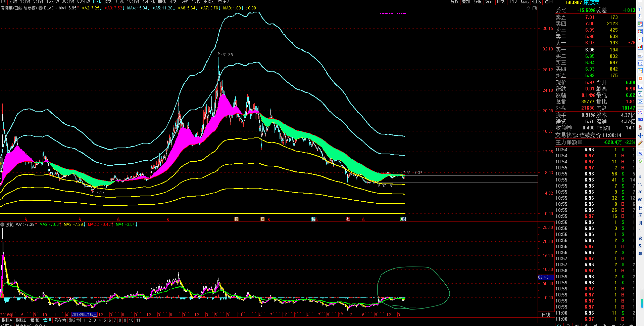
Task: Select the 指标A tab at bottom
Action: (x=7, y=320)
